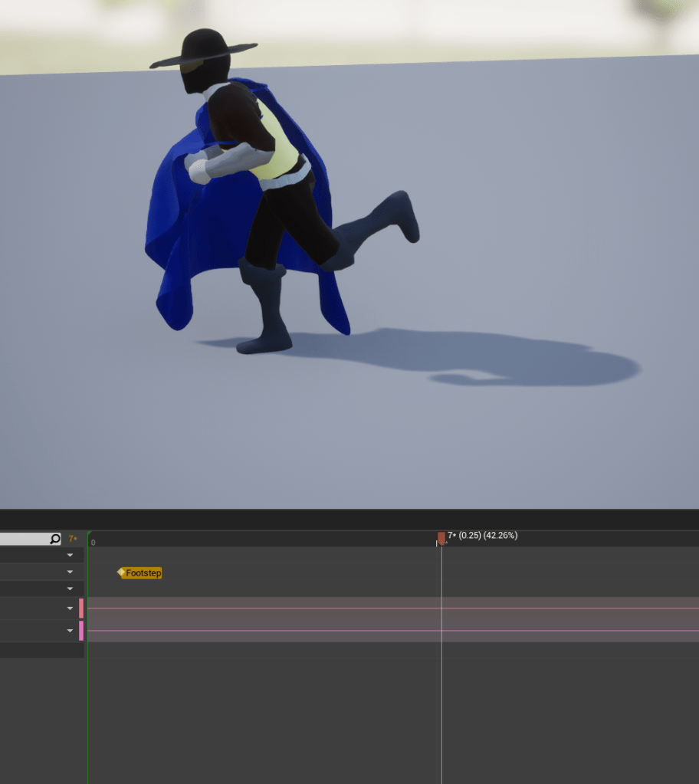The width and height of the screenshot is (699, 784).
Task: Select the Footstep notify label
Action: click(x=144, y=573)
